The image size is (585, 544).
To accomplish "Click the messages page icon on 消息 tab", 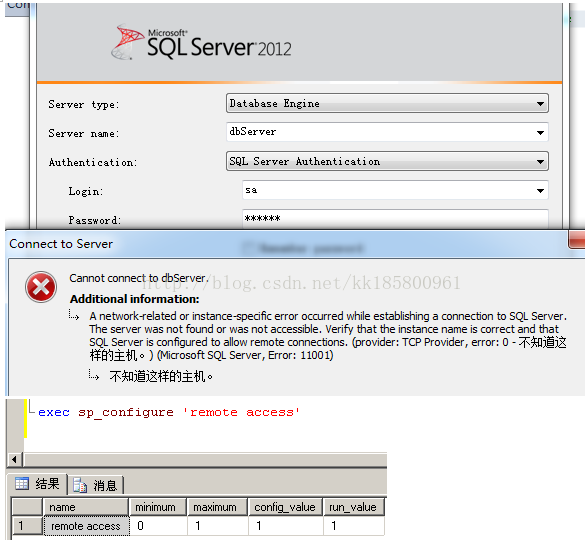I will point(80,485).
